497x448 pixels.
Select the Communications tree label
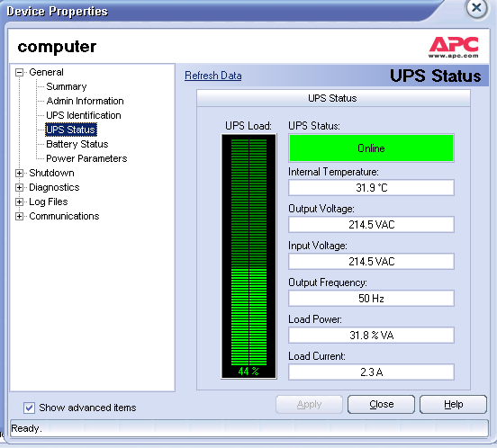click(x=64, y=216)
